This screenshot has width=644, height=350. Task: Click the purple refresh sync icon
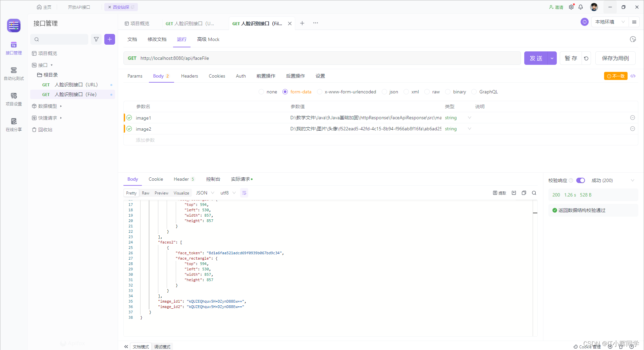click(585, 22)
